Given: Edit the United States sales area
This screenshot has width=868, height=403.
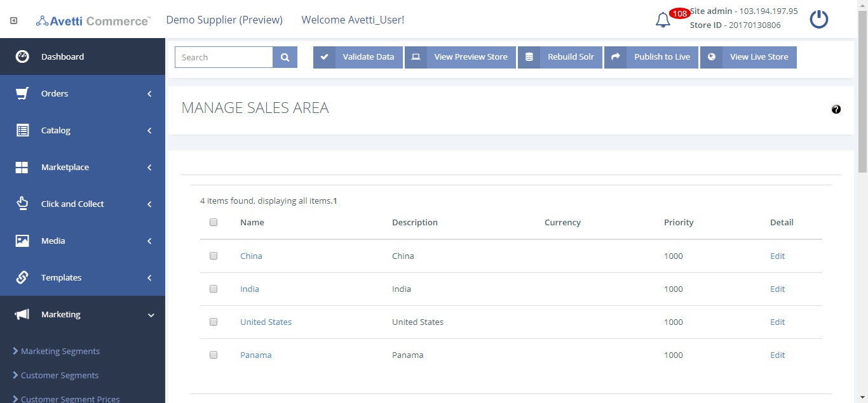Looking at the screenshot, I should (778, 322).
